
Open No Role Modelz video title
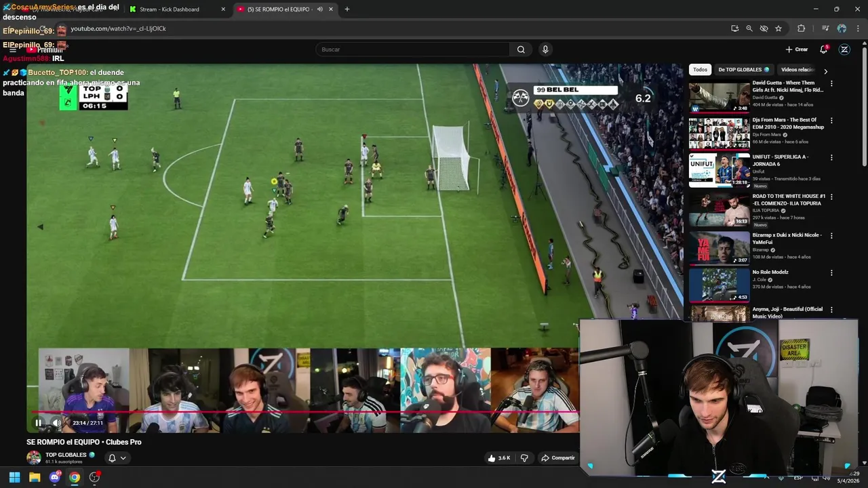point(770,272)
